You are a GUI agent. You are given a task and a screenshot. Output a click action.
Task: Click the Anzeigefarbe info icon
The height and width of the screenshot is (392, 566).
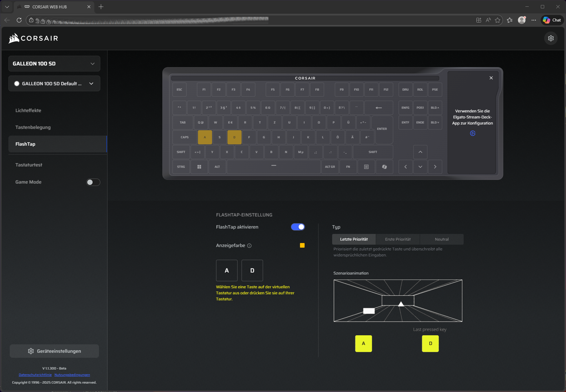coord(249,246)
